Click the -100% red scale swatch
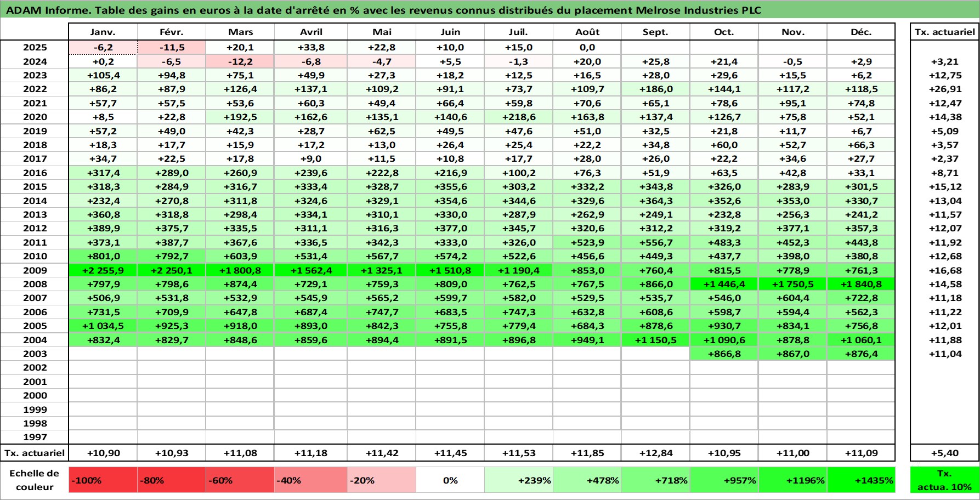This screenshot has width=980, height=500. point(103,480)
